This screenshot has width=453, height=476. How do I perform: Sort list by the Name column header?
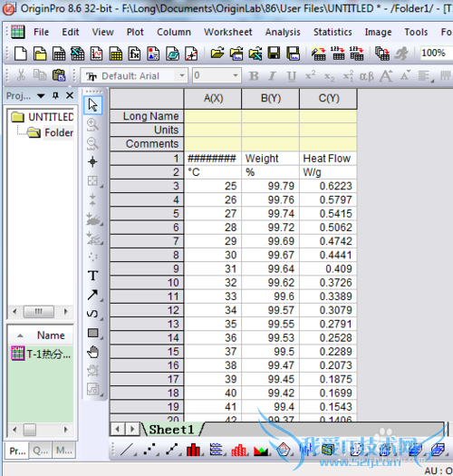pyautogui.click(x=51, y=335)
